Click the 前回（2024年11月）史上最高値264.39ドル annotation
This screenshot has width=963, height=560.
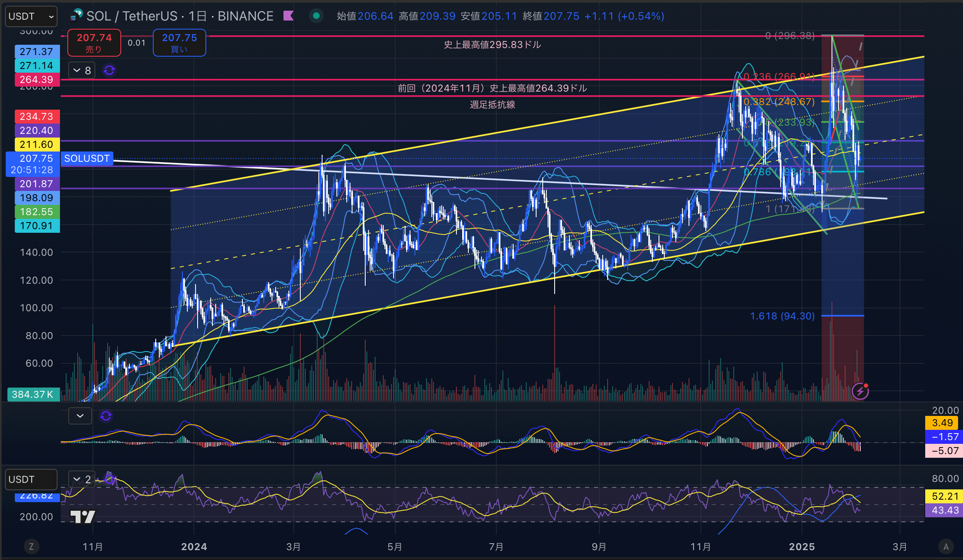tap(492, 88)
